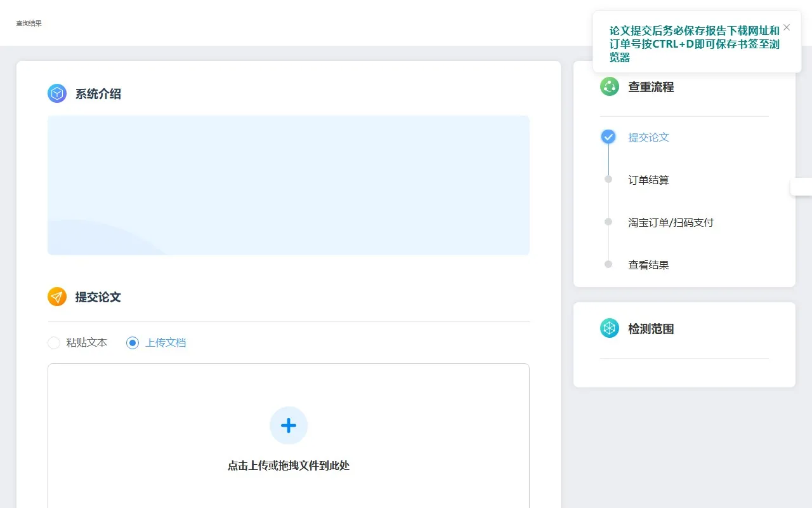Expand the side tab on right edge
The width and height of the screenshot is (812, 508).
point(801,187)
